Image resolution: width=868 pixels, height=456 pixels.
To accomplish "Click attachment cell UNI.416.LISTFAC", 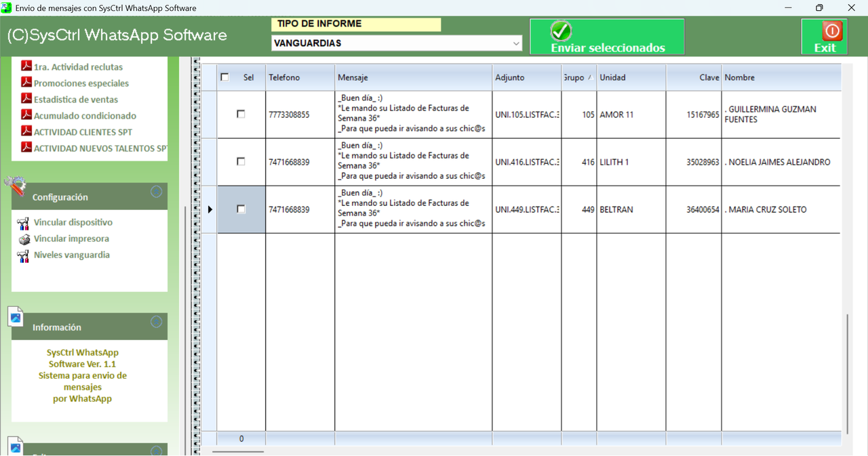I will pyautogui.click(x=527, y=162).
